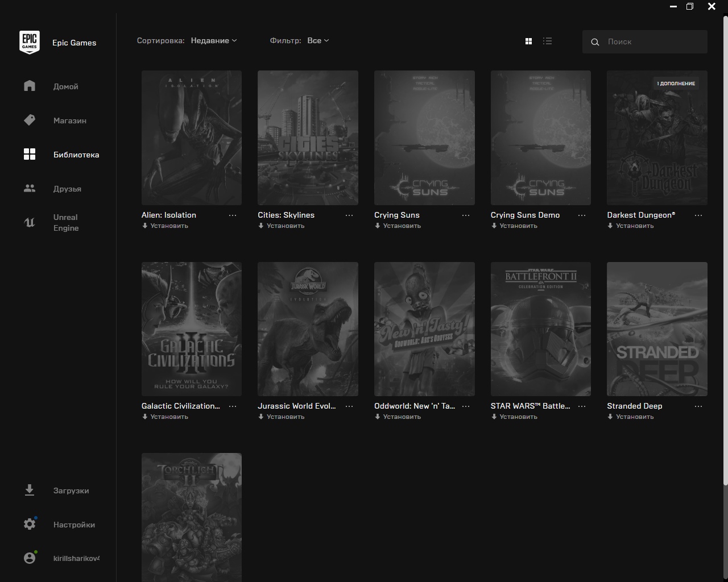
Task: Open the Darkest Dungeon cover art
Action: click(x=657, y=138)
